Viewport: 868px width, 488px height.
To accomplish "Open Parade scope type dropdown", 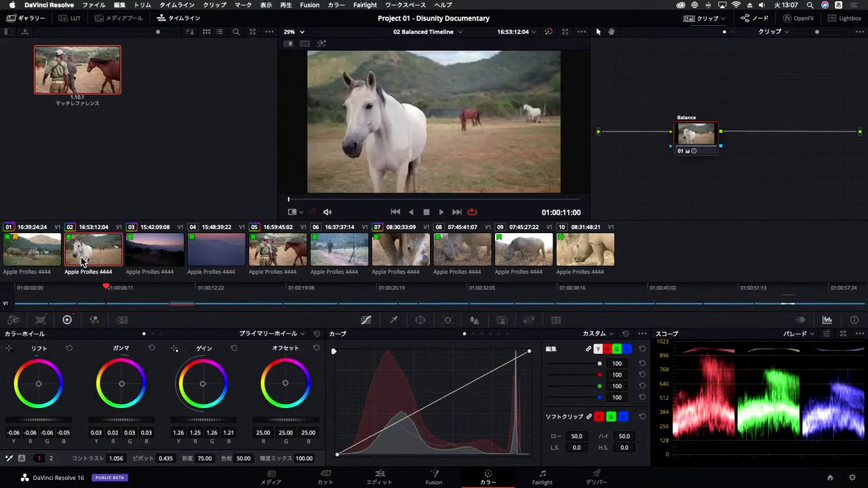I will [x=799, y=333].
